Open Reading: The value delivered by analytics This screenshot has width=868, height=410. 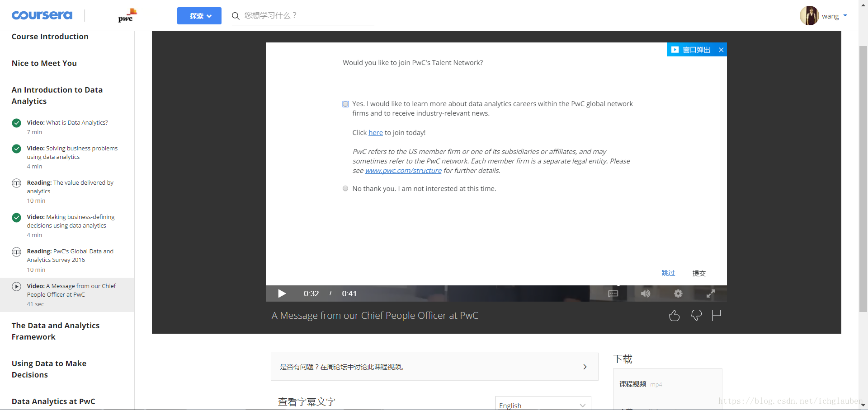click(x=70, y=187)
